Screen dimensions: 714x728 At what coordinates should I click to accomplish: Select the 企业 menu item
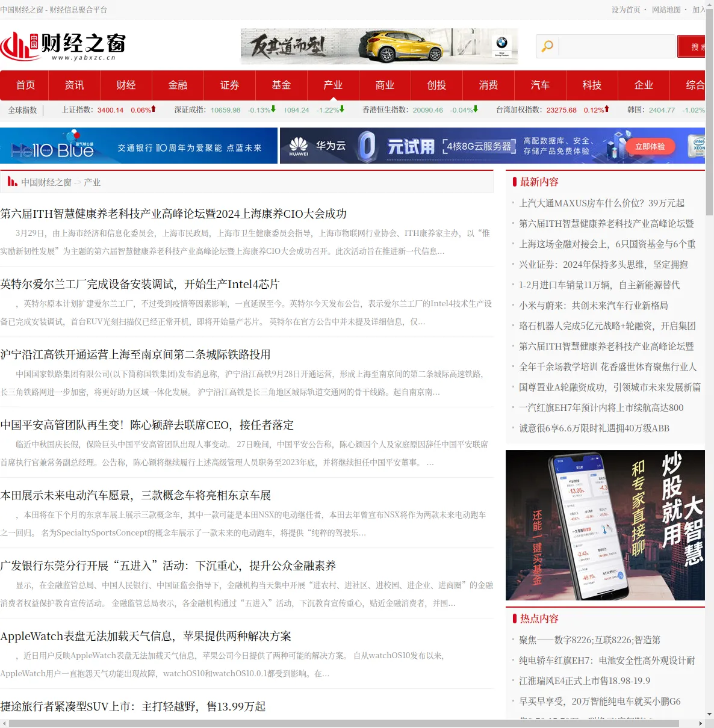click(x=644, y=85)
